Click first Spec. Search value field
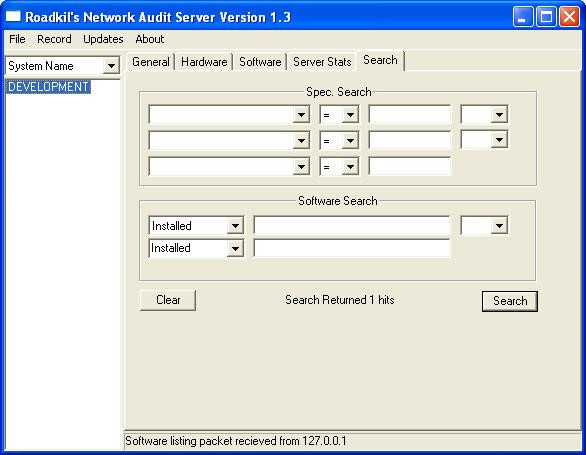586x455 pixels. pyautogui.click(x=410, y=114)
